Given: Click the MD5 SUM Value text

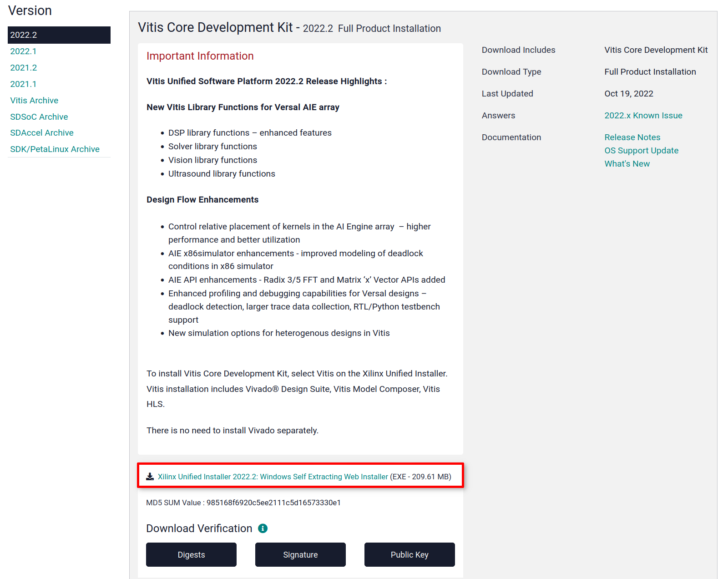Looking at the screenshot, I should coord(243,503).
